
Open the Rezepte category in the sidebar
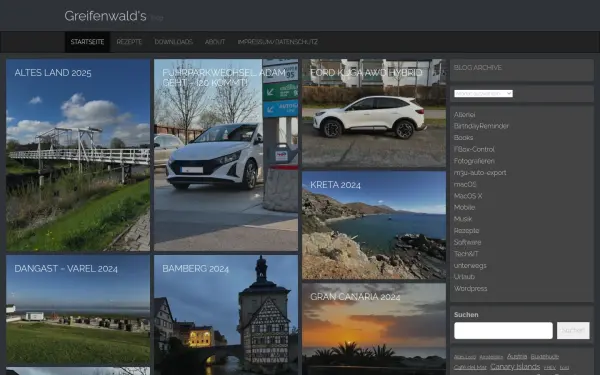pyautogui.click(x=466, y=230)
